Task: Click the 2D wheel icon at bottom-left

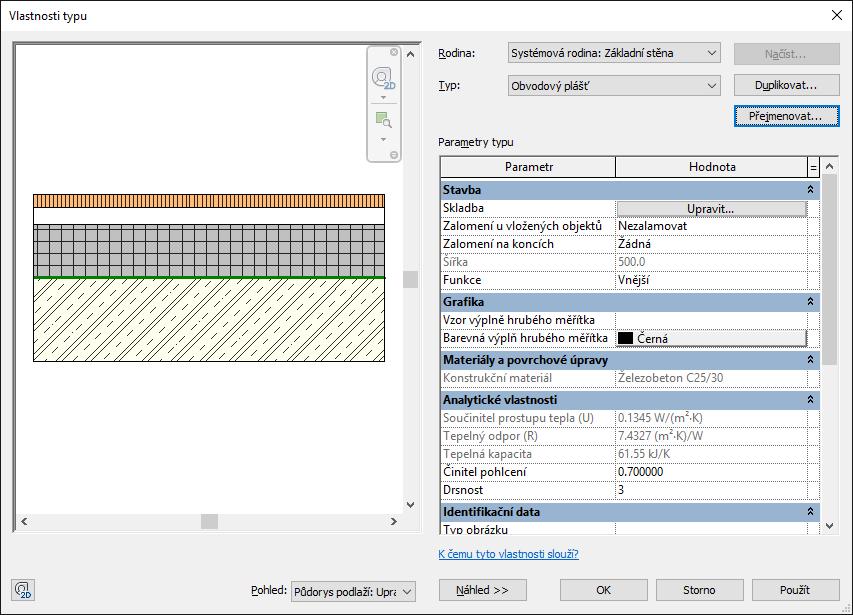Action: click(23, 590)
